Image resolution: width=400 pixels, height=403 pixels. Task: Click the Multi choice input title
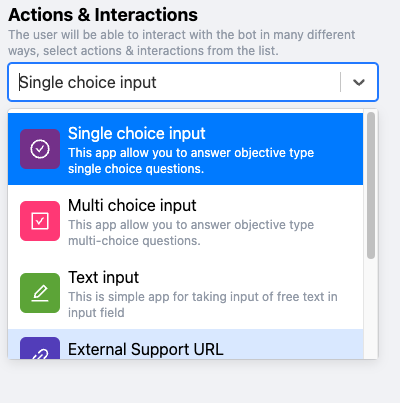[x=132, y=205]
